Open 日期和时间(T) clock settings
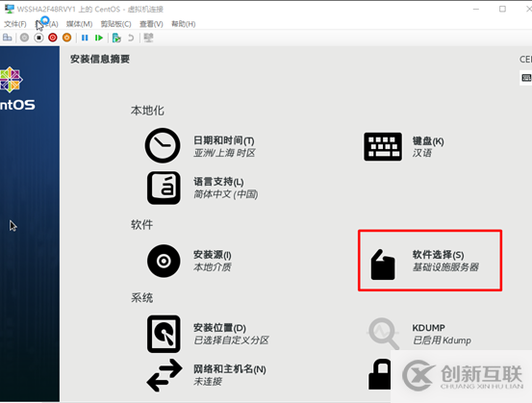Image resolution: width=532 pixels, height=403 pixels. click(200, 146)
